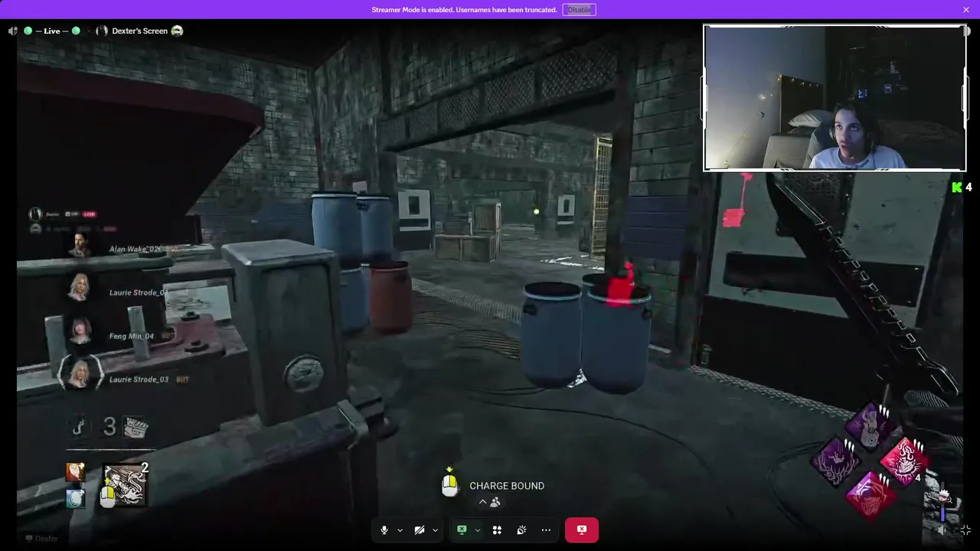Open screen share options chevron
The image size is (980, 551).
(478, 530)
